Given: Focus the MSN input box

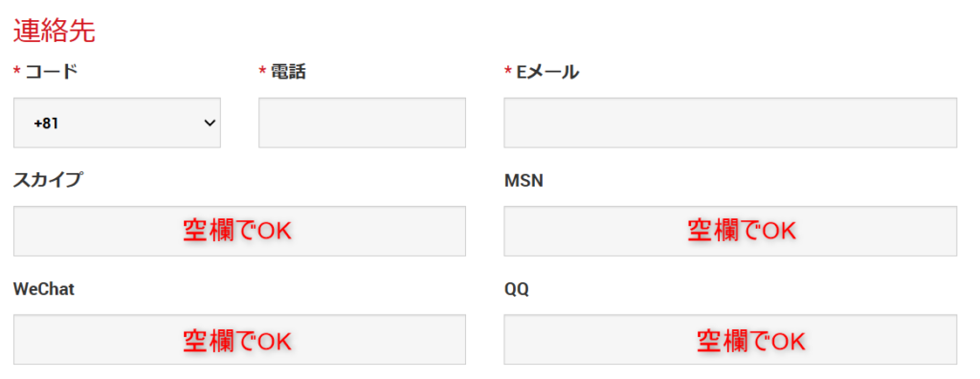Looking at the screenshot, I should tap(730, 231).
